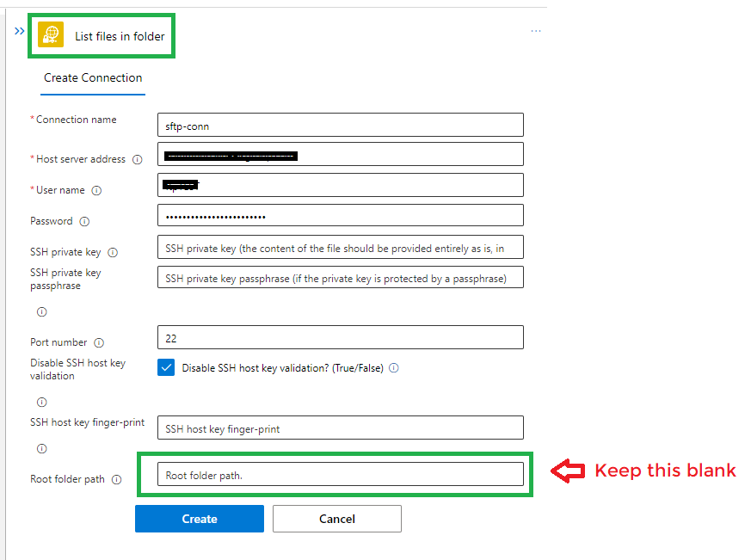Click the Password input field

[341, 216]
